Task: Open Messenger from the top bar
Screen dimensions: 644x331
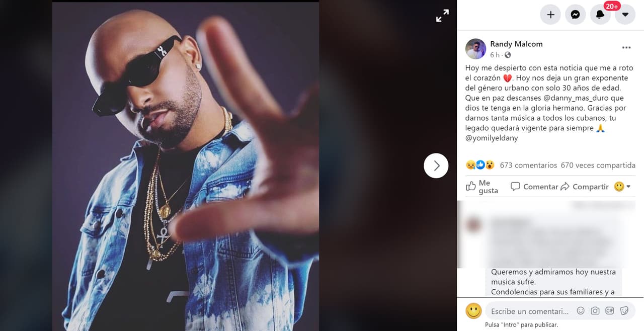Action: pyautogui.click(x=575, y=14)
